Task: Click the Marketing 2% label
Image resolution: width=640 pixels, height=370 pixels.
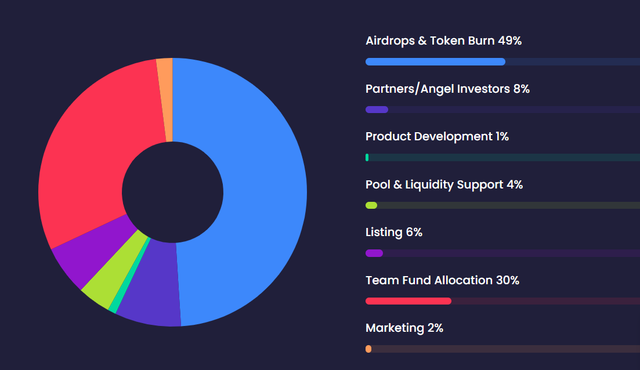Action: point(404,328)
